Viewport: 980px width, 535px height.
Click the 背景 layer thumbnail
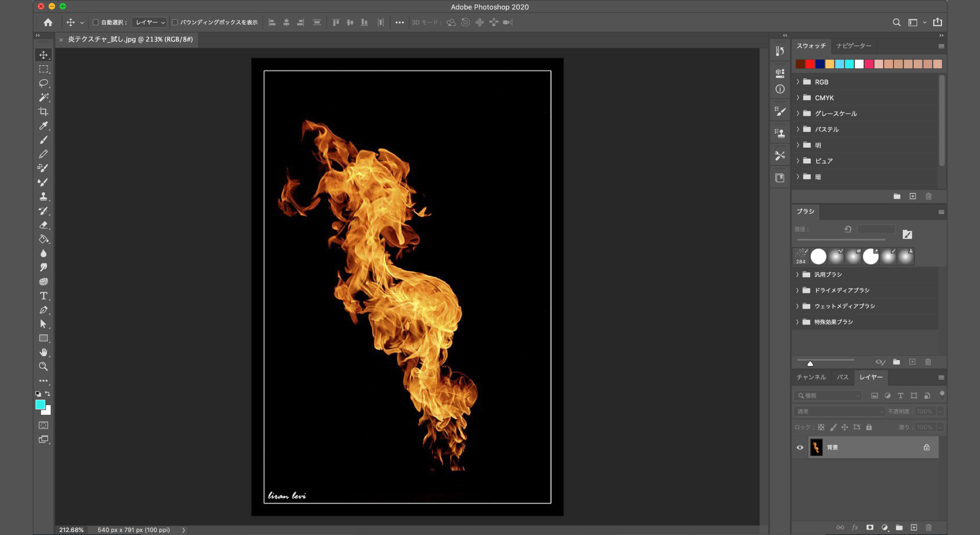816,447
